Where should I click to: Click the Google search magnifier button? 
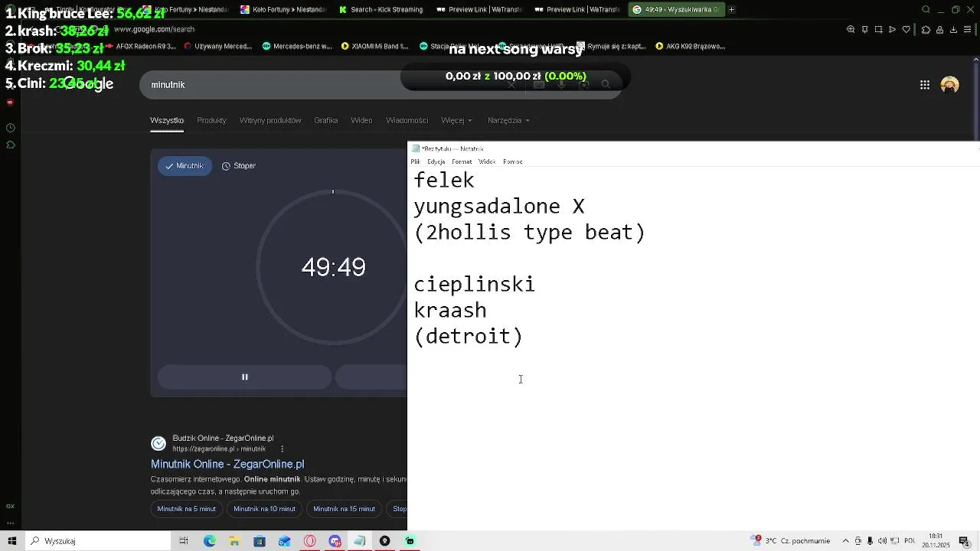[606, 85]
